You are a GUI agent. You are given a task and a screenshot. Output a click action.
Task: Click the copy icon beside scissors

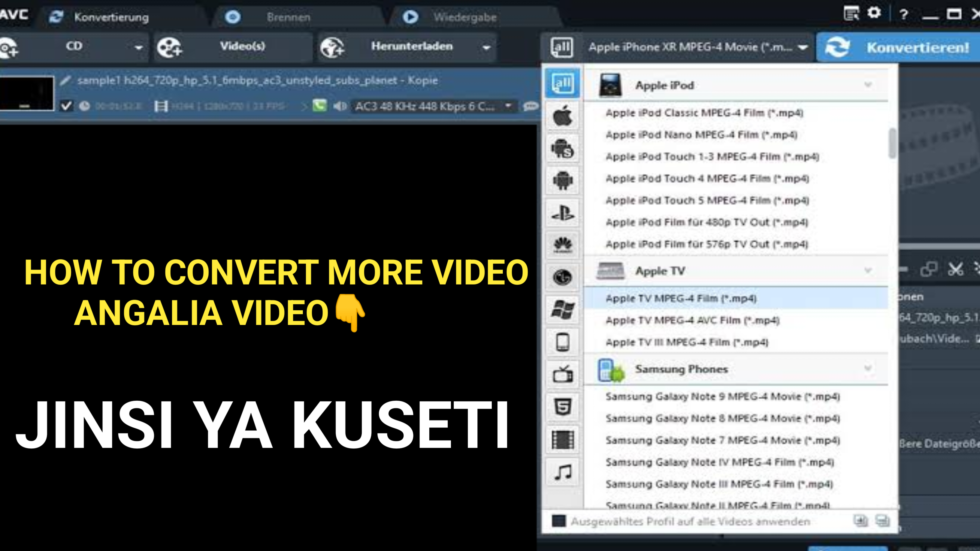click(x=928, y=269)
